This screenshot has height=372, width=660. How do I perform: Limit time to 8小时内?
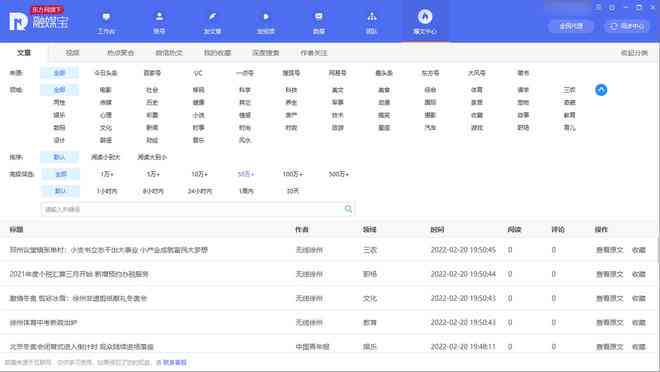pos(153,191)
